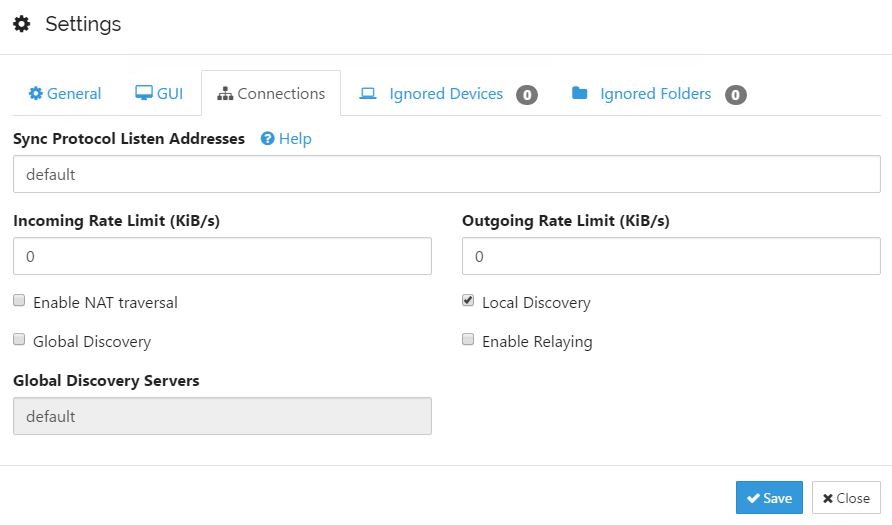Tick the Enable Relaying checkbox
Screen dimensions: 892x525
click(468, 340)
